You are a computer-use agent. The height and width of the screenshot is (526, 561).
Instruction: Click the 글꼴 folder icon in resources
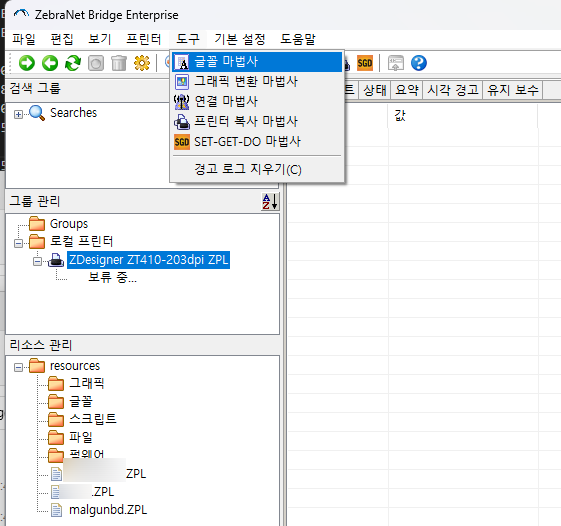[x=56, y=401]
